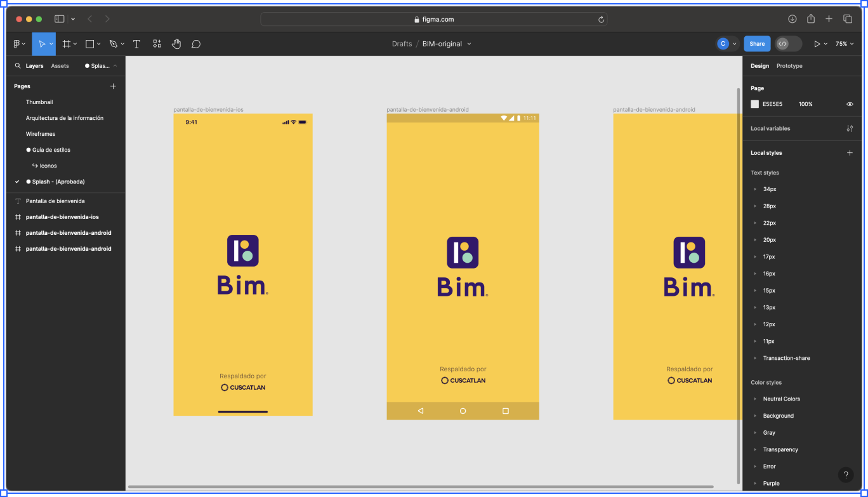Click the user avatar C
The image size is (868, 497).
(x=723, y=44)
